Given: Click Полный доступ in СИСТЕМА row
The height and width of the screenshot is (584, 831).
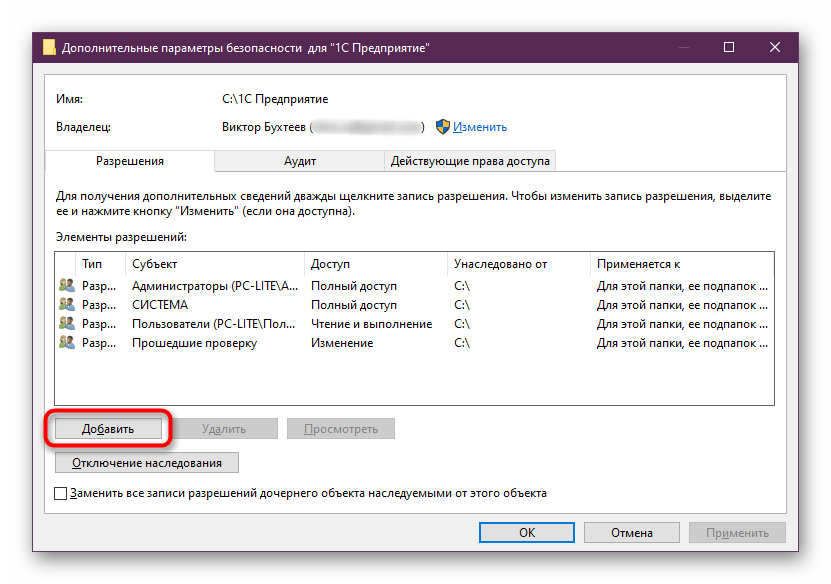Looking at the screenshot, I should [354, 305].
